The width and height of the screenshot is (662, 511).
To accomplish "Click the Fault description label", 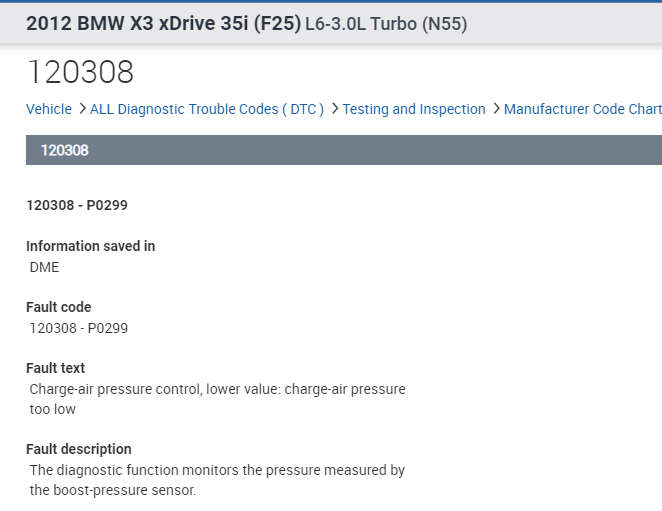I will tap(78, 449).
